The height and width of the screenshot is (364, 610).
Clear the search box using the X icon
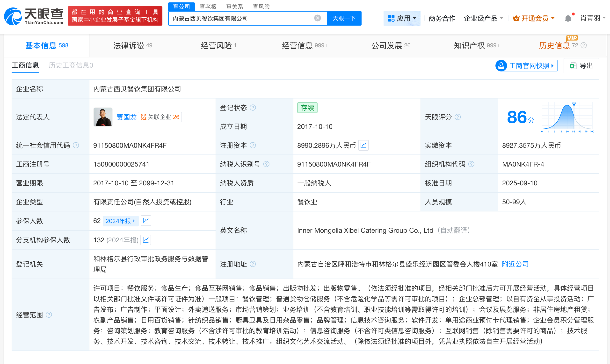coord(318,18)
